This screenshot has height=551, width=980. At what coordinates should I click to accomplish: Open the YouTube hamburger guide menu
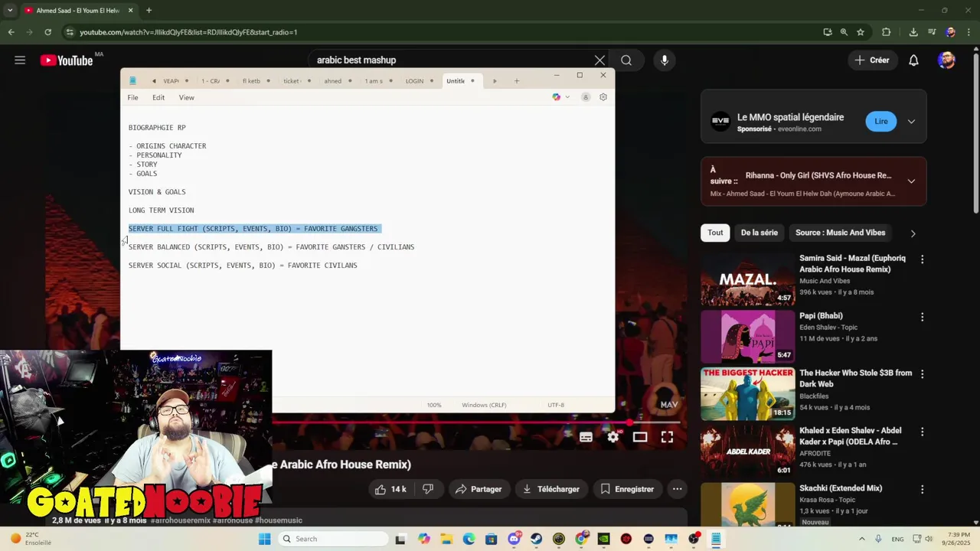pos(20,60)
